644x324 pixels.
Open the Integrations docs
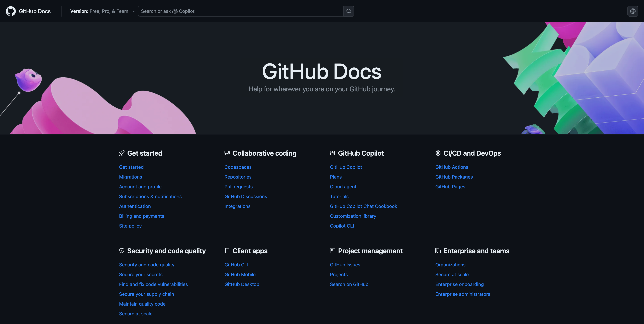pos(238,206)
